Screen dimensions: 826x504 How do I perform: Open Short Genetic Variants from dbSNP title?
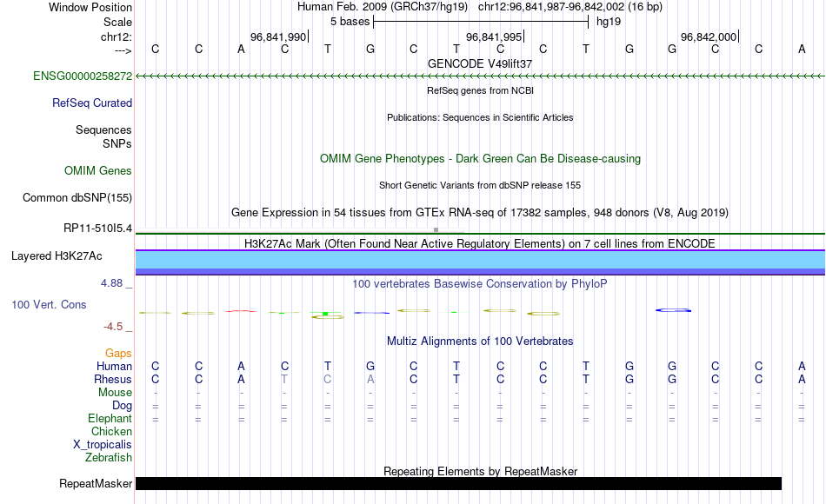(480, 185)
